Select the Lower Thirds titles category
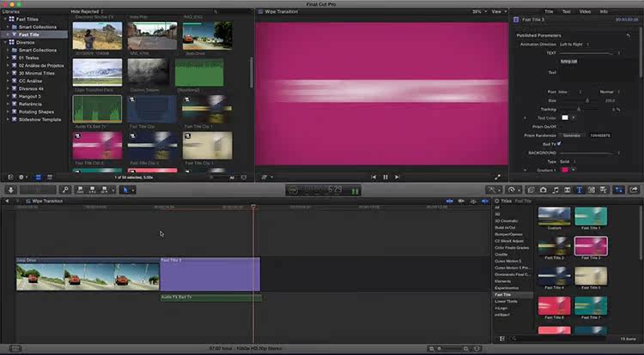This screenshot has height=355, width=644. click(x=506, y=301)
